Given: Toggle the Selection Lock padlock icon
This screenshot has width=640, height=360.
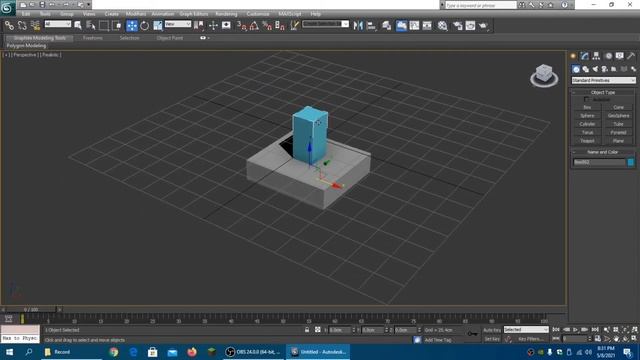Looking at the screenshot, I should pyautogui.click(x=307, y=330).
